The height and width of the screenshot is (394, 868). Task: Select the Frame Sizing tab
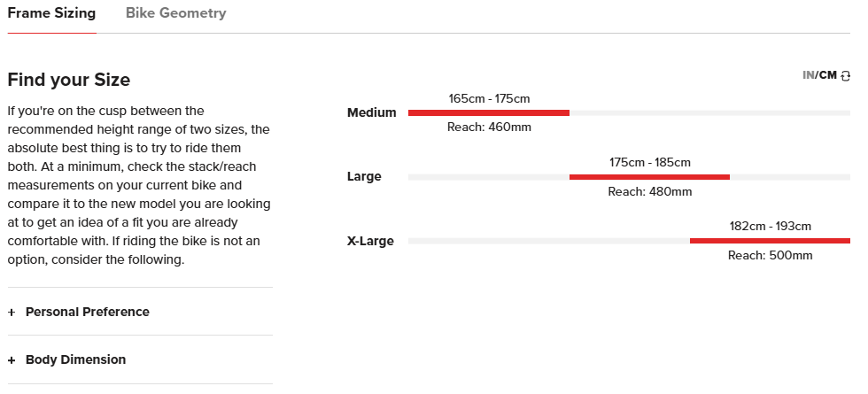tap(51, 13)
